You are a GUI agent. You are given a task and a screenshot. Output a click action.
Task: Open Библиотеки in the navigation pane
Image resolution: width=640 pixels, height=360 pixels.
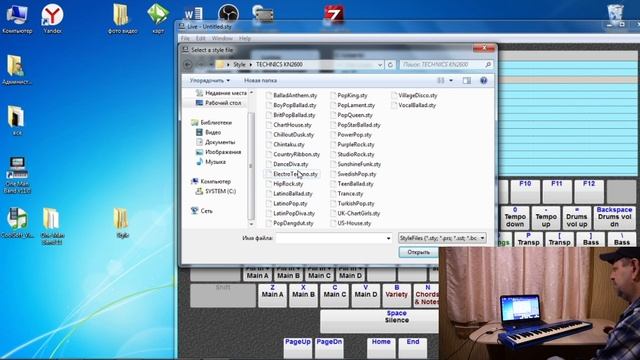tap(211, 122)
